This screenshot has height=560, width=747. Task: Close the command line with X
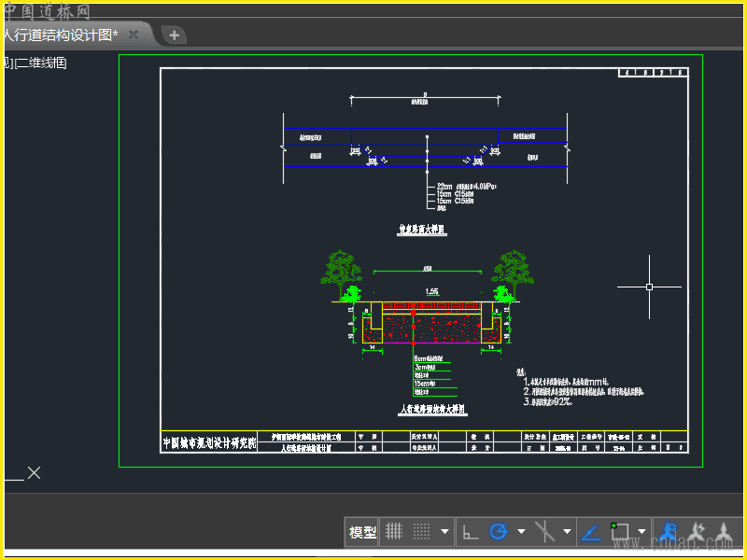(35, 473)
